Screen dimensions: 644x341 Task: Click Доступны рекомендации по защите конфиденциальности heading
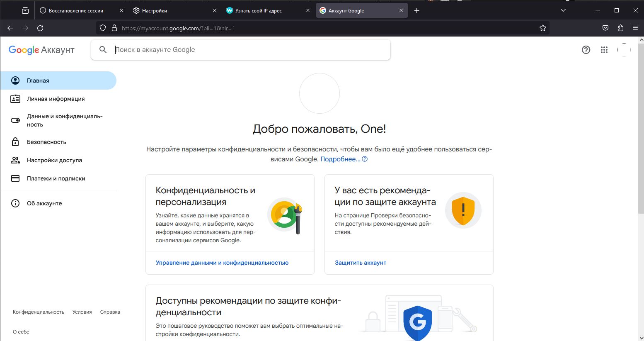click(x=248, y=307)
